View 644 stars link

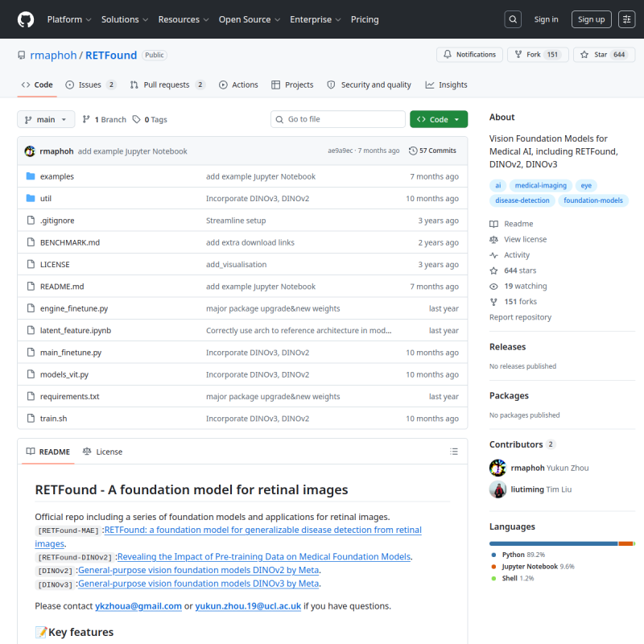point(513,270)
